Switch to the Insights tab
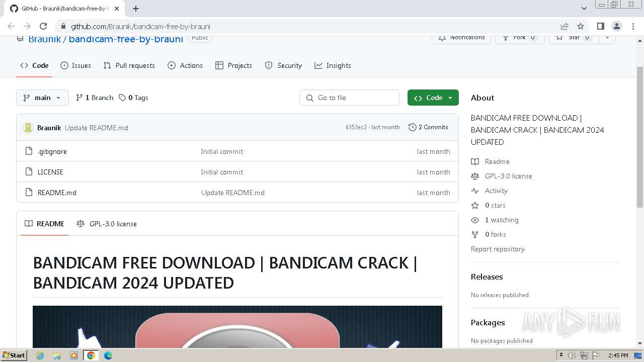This screenshot has width=644, height=362. [x=333, y=65]
